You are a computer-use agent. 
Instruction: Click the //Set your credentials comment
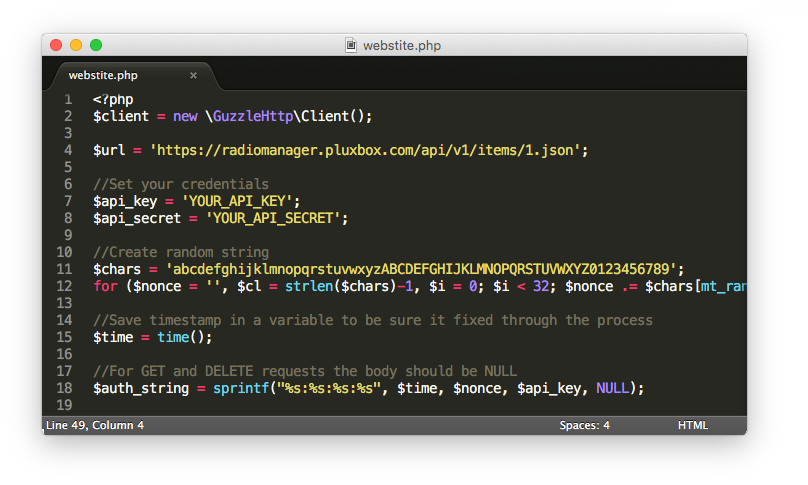181,184
